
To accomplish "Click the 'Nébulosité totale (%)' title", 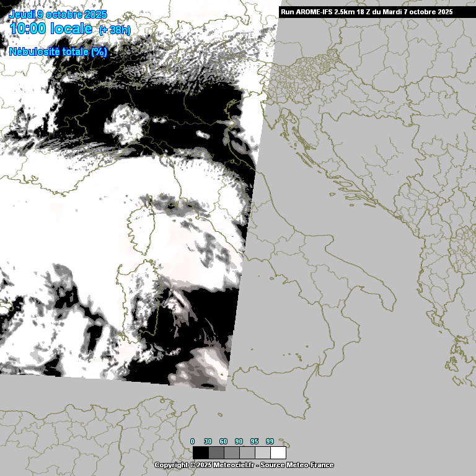I will (58, 52).
